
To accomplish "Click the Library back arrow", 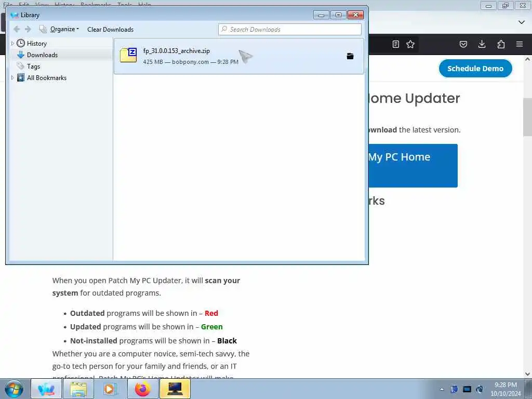I will point(16,29).
